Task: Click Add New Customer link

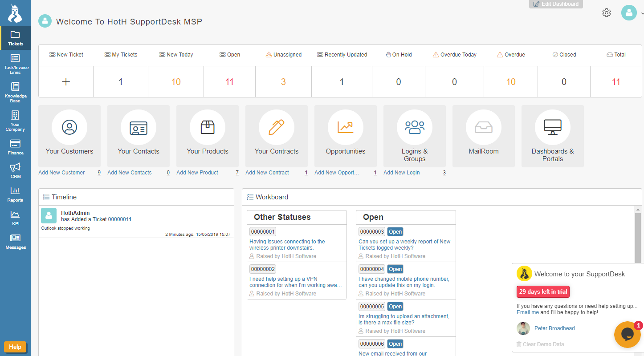Action: click(x=61, y=173)
